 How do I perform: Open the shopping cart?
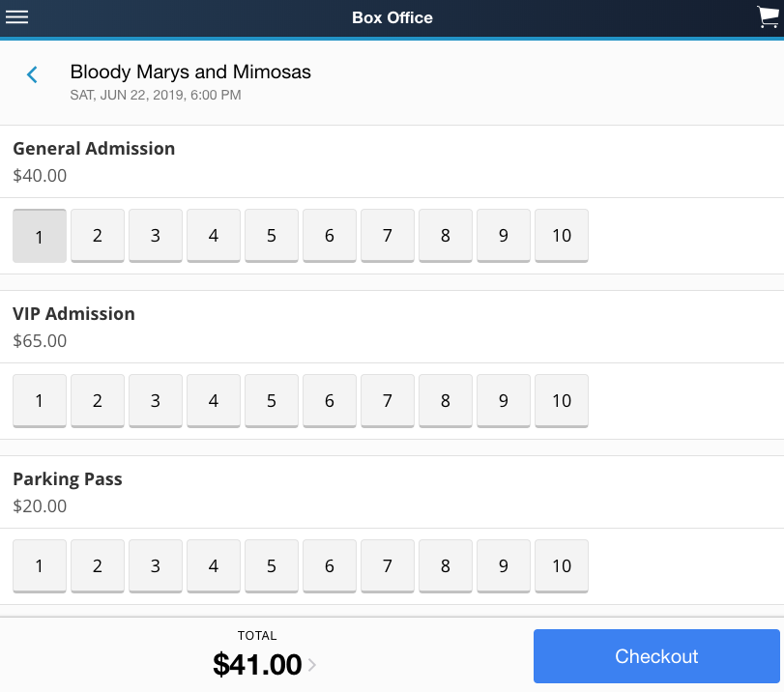(x=767, y=17)
